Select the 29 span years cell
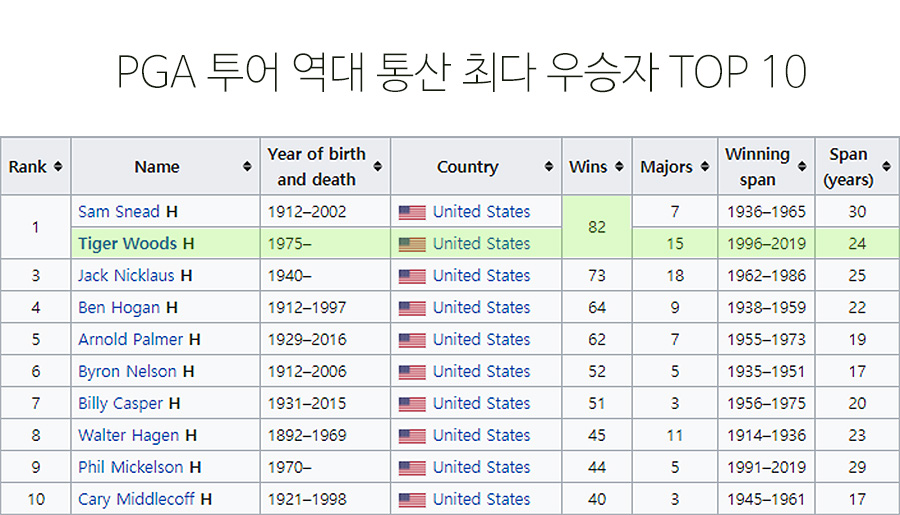 [858, 467]
